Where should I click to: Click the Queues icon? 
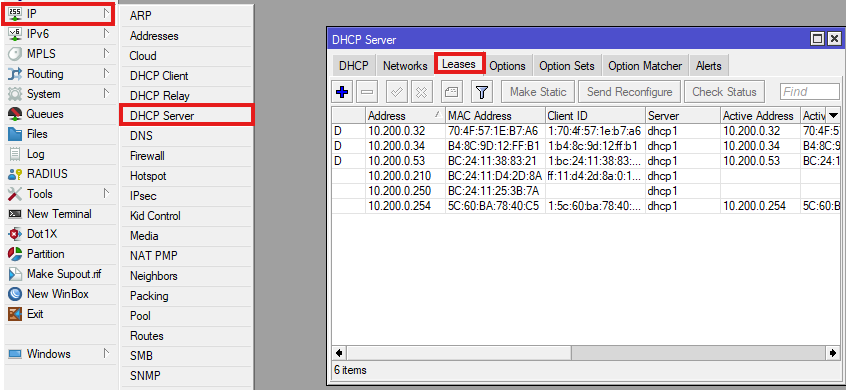click(16, 114)
